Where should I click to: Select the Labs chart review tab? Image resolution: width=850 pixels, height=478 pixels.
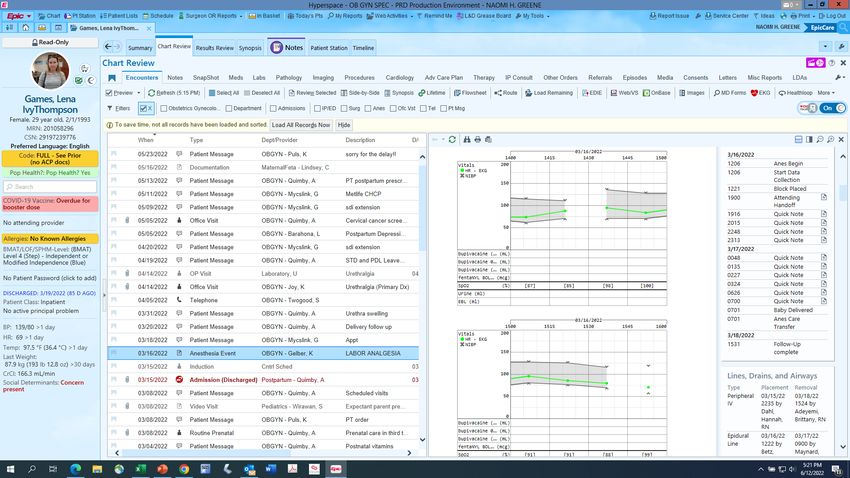pos(259,77)
